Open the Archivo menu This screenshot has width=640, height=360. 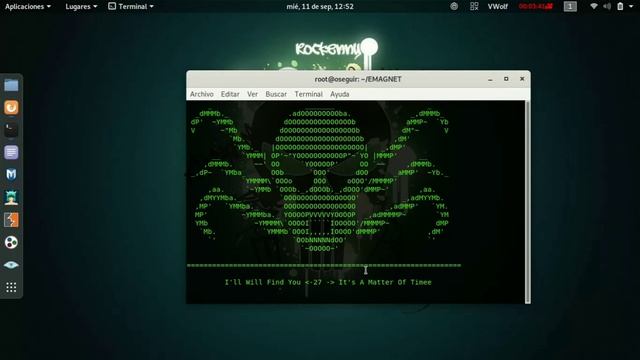[x=202, y=94]
